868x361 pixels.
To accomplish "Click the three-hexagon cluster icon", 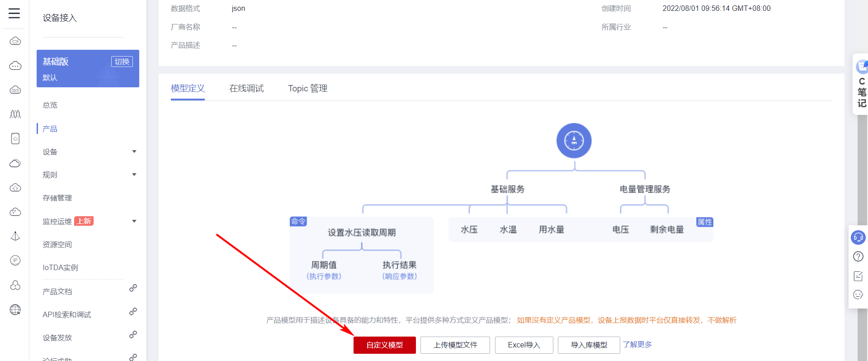I will click(15, 285).
